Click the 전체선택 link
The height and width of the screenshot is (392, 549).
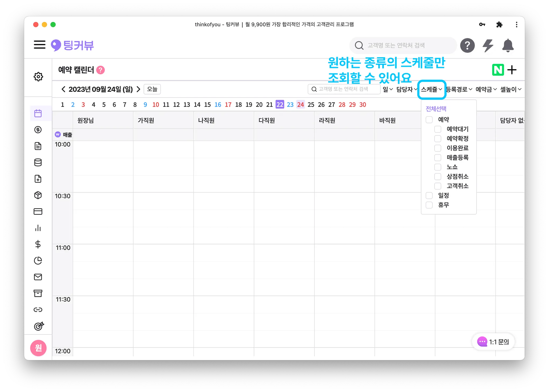click(436, 109)
